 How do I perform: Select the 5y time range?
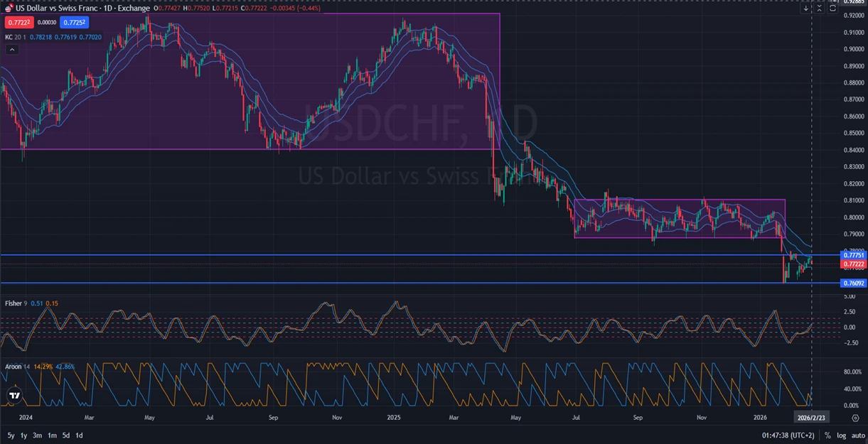pos(11,435)
